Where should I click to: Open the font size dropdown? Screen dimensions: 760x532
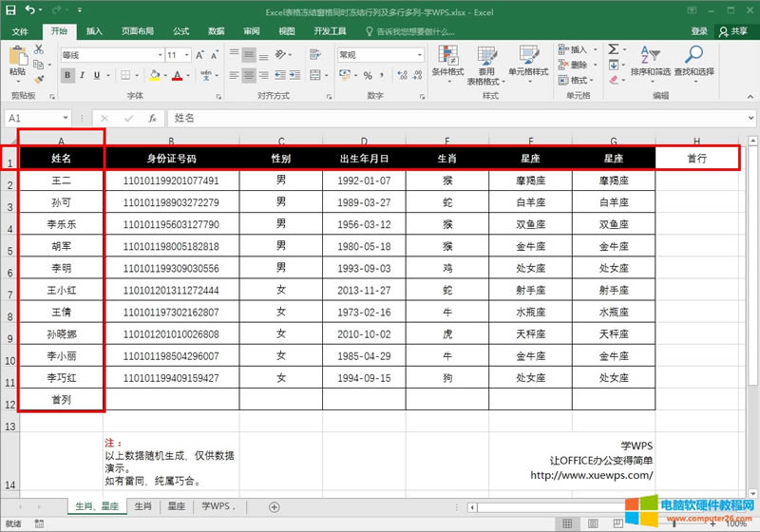186,55
